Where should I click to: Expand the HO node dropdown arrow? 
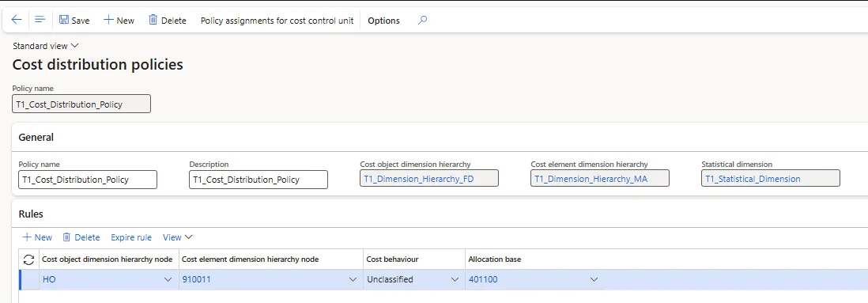(168, 280)
